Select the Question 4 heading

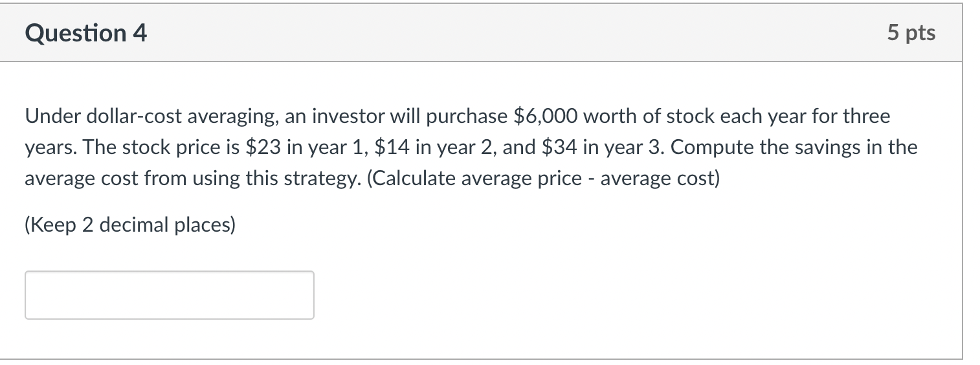[86, 33]
